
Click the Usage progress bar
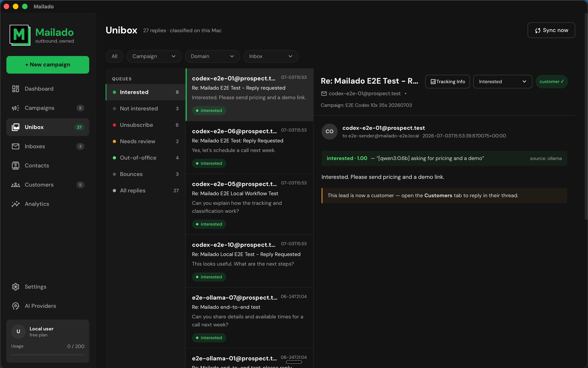coord(48,355)
